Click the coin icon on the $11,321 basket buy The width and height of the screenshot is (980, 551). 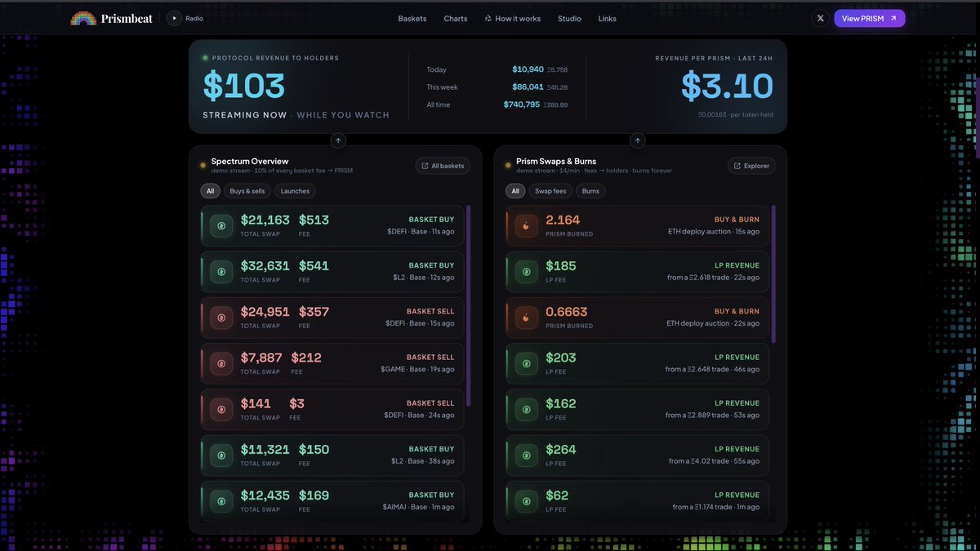tap(221, 455)
